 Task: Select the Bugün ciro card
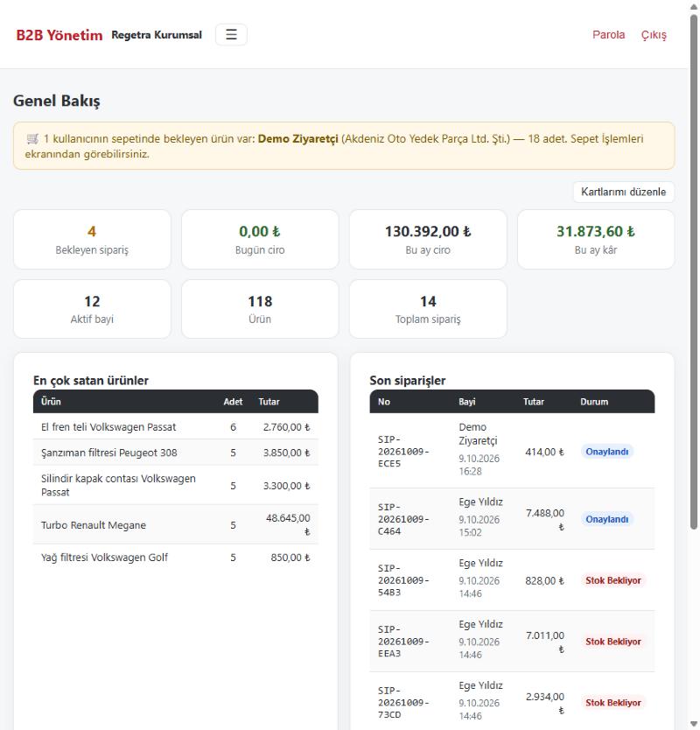(260, 239)
